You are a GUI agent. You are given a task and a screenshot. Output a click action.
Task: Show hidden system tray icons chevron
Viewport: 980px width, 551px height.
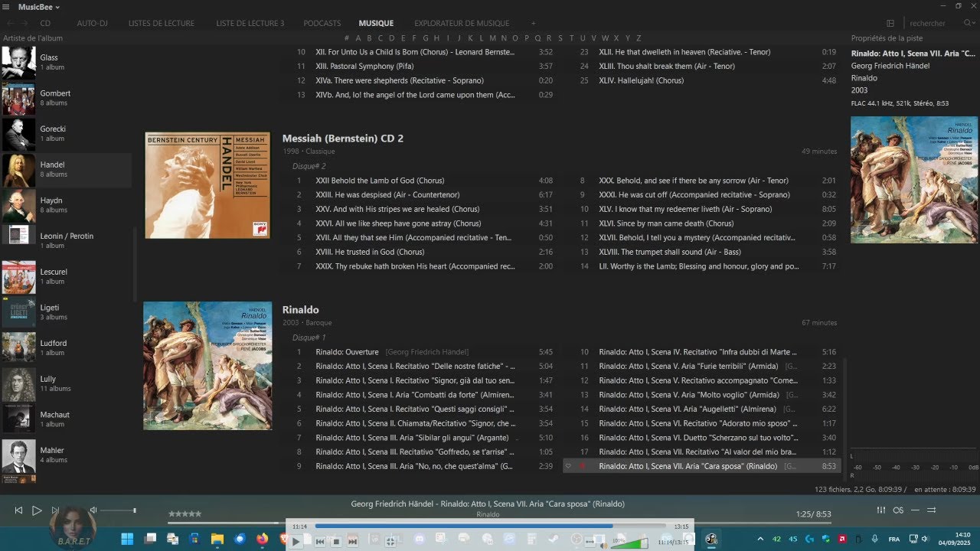click(x=760, y=540)
